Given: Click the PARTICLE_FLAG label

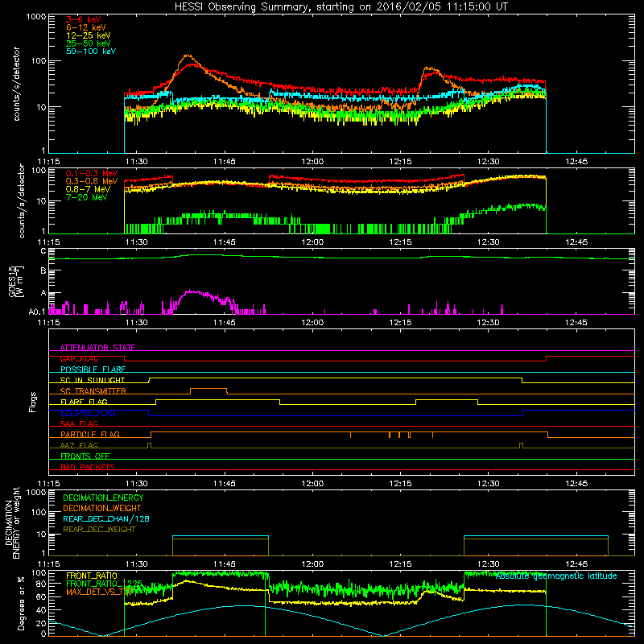Looking at the screenshot, I should pyautogui.click(x=90, y=434).
